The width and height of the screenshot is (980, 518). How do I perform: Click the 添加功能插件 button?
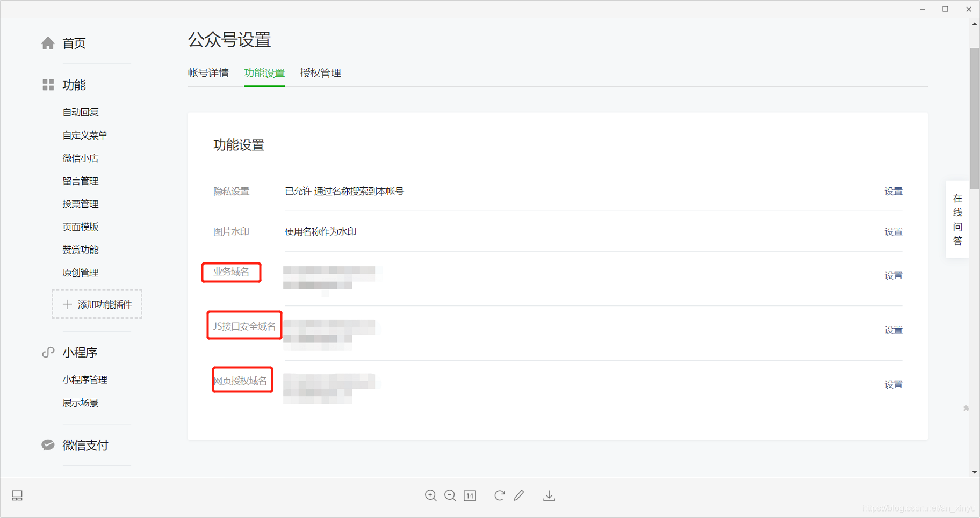[x=97, y=304]
